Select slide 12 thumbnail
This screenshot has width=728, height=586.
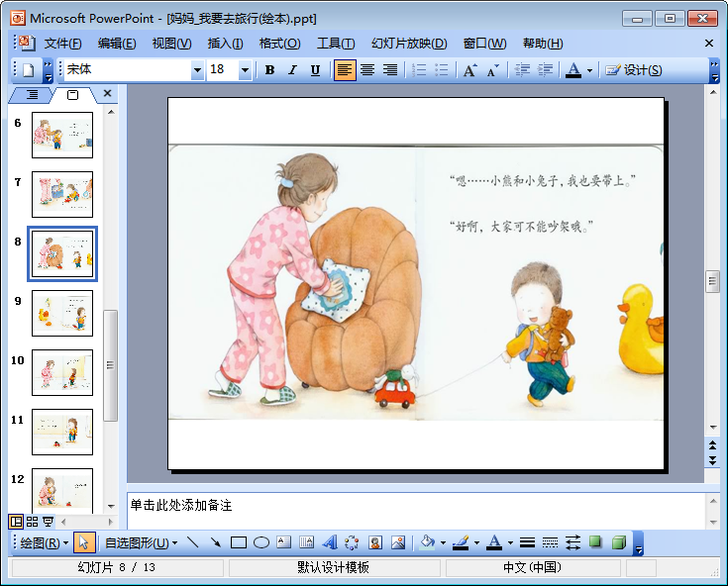(x=62, y=491)
